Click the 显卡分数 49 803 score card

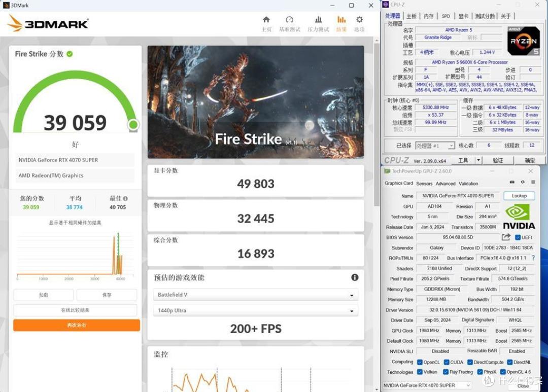255,180
